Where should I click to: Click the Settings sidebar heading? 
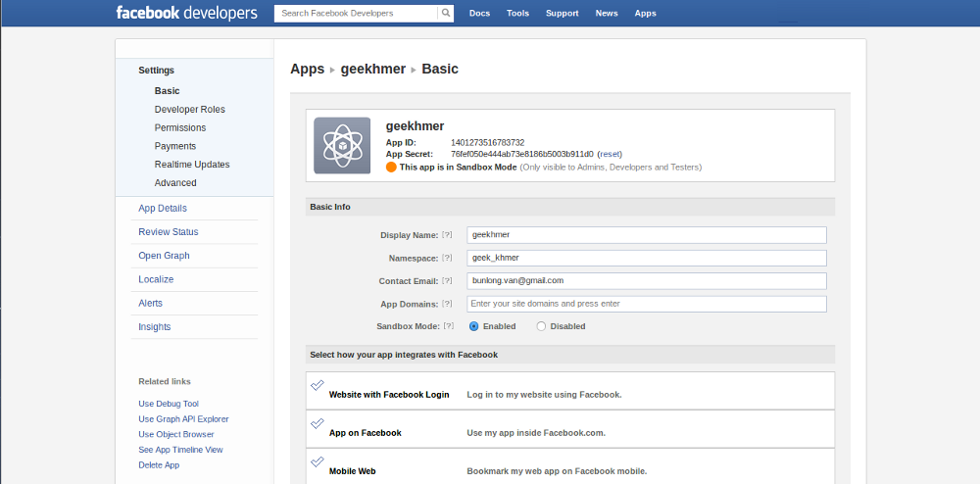point(156,71)
